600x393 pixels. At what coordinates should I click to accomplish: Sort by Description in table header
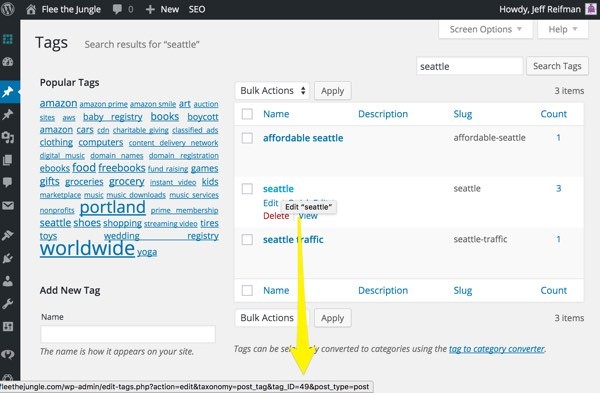click(x=383, y=114)
